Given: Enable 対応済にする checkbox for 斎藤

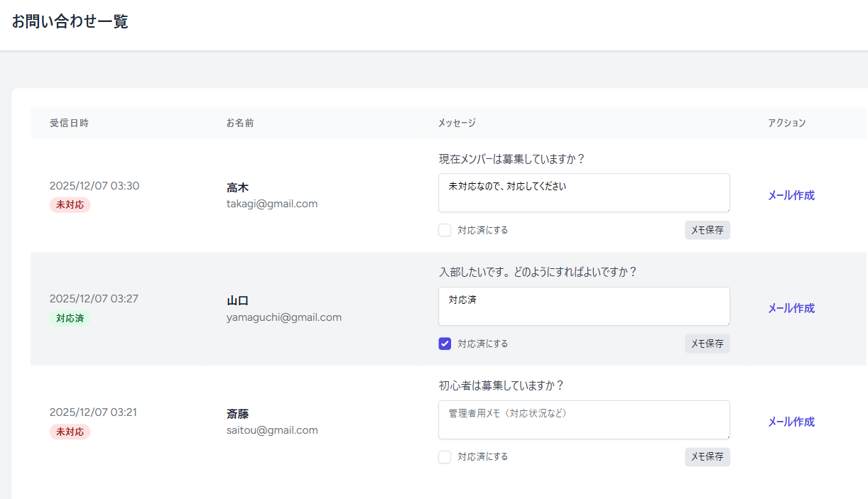Looking at the screenshot, I should (x=445, y=457).
